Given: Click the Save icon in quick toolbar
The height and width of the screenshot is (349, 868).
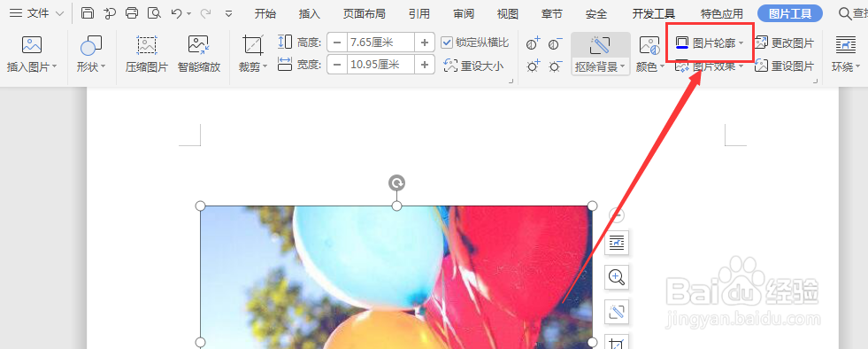Looking at the screenshot, I should [x=88, y=13].
